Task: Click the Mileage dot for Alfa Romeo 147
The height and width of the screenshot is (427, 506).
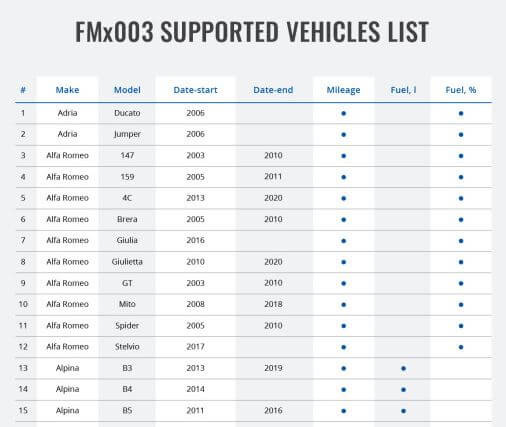Action: pyautogui.click(x=344, y=156)
